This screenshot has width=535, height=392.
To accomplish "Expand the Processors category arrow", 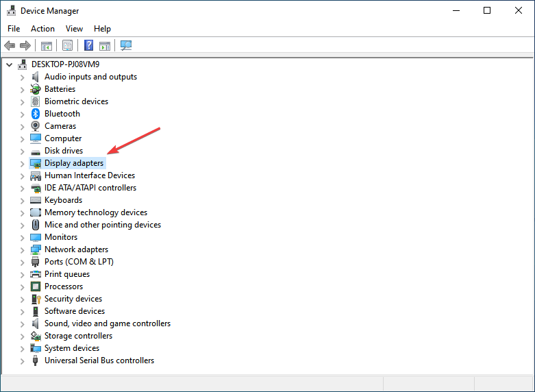I will 22,287.
